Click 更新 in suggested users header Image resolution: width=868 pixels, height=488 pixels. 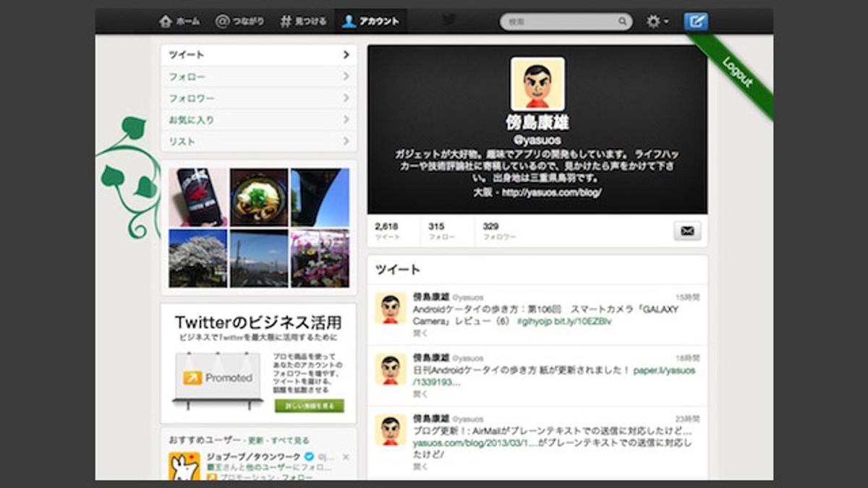[255, 440]
